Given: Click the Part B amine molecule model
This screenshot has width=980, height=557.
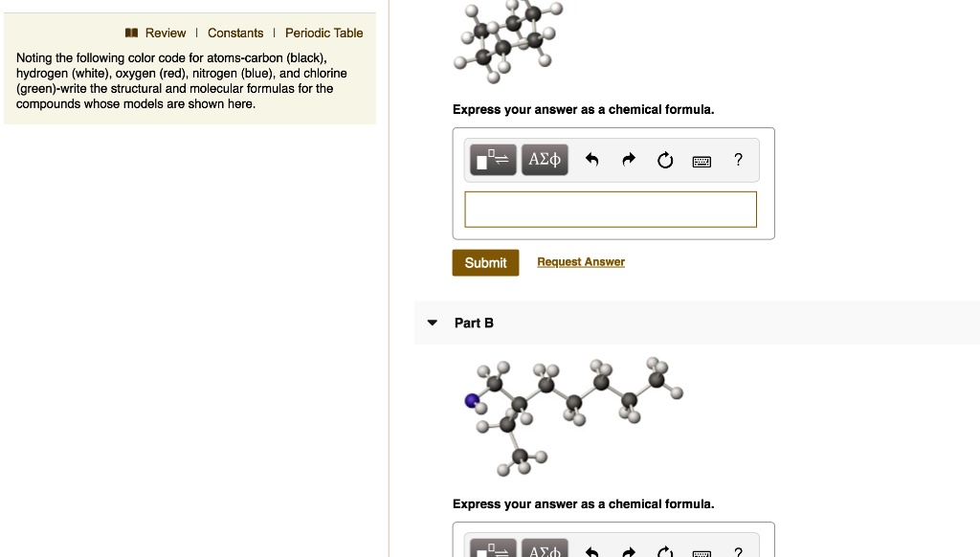Looking at the screenshot, I should tap(574, 415).
